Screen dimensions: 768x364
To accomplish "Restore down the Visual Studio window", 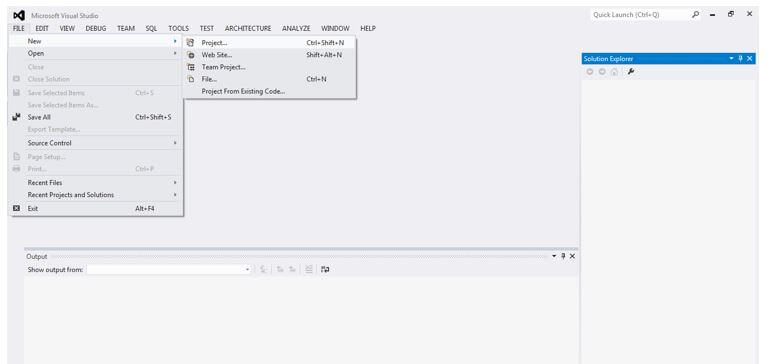I will pos(731,14).
